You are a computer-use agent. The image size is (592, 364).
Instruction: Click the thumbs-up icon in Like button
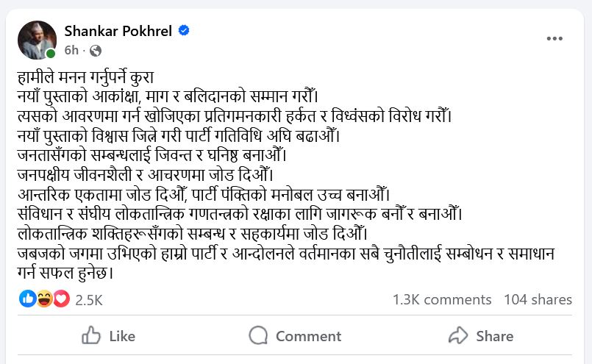[91, 336]
